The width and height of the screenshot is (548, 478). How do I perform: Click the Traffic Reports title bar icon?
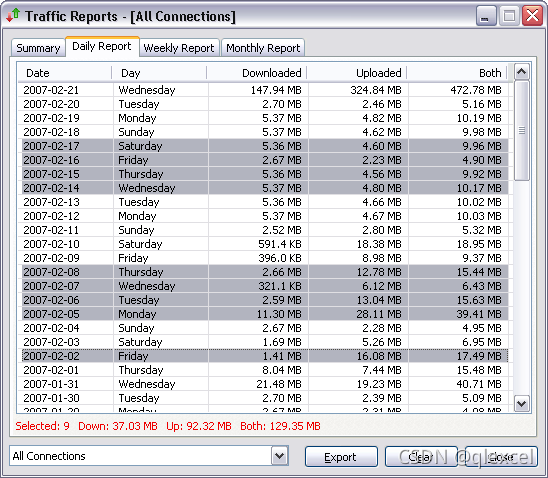tap(13, 15)
